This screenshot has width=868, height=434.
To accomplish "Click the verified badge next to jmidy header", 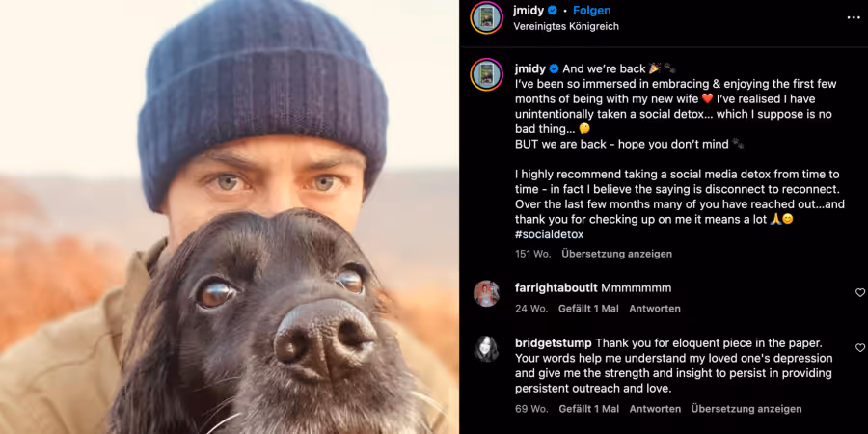I will tap(552, 11).
